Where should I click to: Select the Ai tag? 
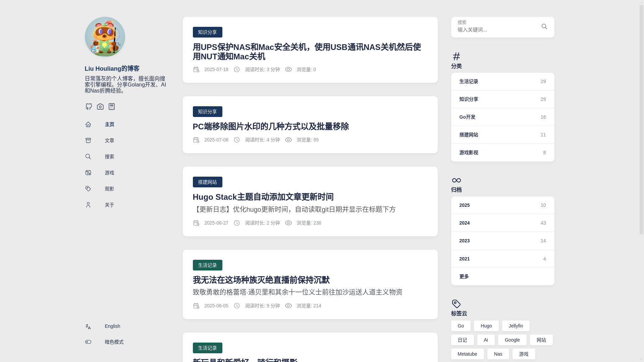pyautogui.click(x=486, y=340)
